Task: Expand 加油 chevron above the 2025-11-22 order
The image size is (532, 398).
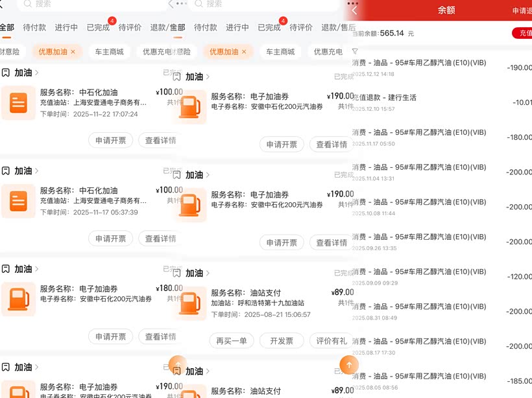Action: [37, 73]
